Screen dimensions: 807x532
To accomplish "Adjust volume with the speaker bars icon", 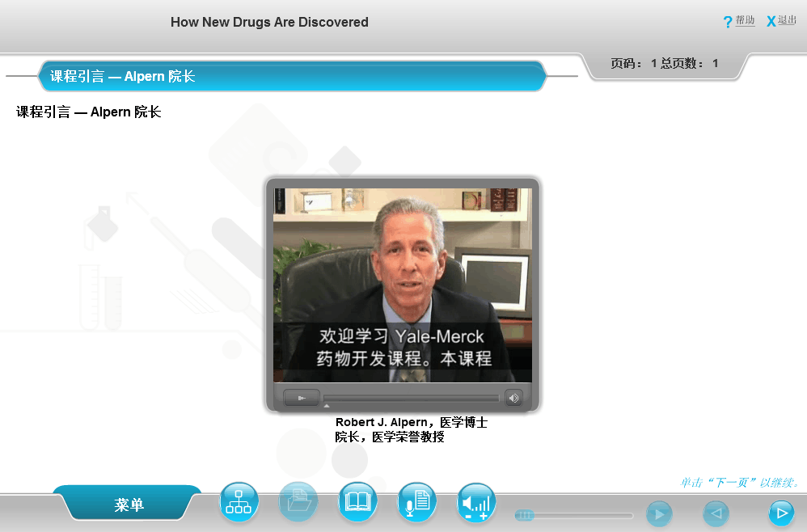I will 476,501.
